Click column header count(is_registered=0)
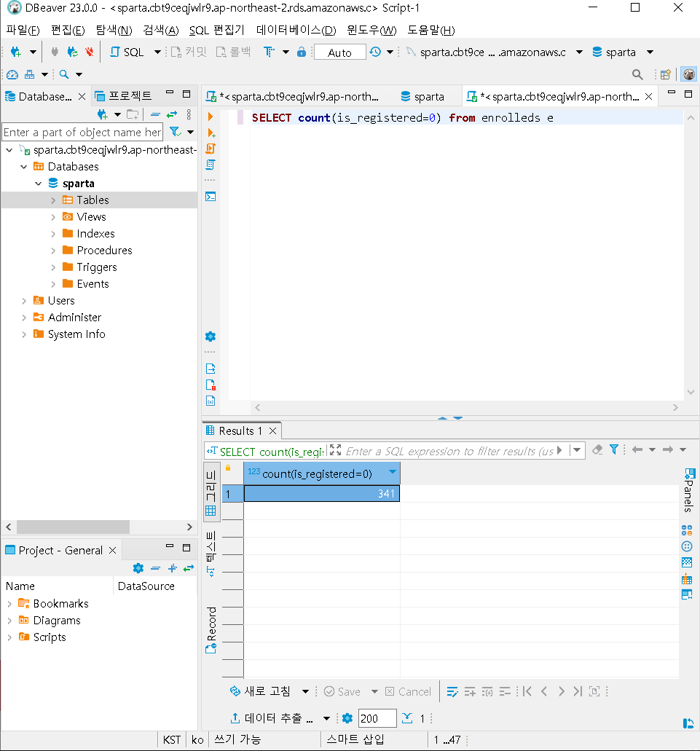Screen dimensions: 700x751 [x=322, y=473]
